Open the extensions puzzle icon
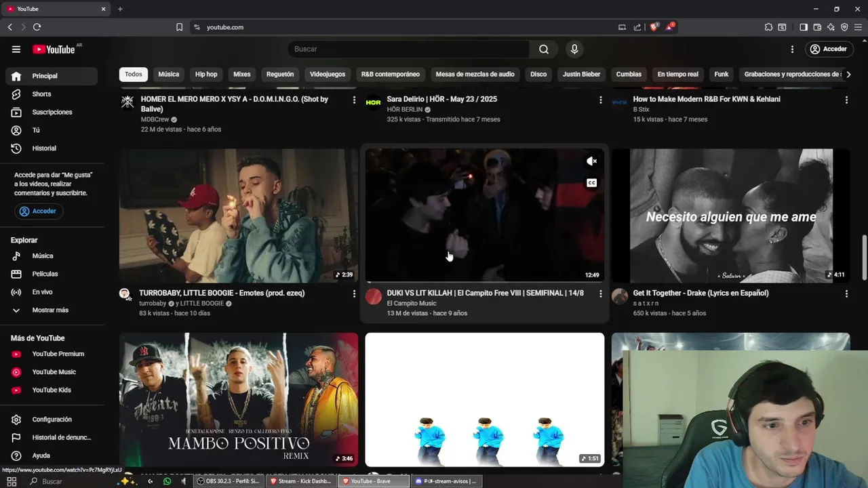This screenshot has width=868, height=488. (768, 27)
